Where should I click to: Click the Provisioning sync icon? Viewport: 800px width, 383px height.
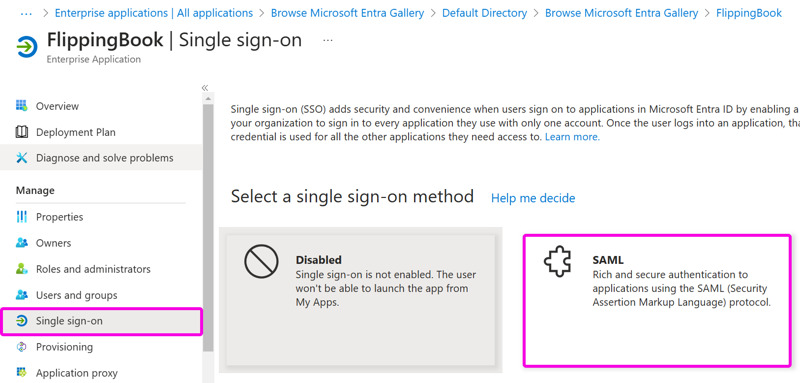click(x=21, y=347)
